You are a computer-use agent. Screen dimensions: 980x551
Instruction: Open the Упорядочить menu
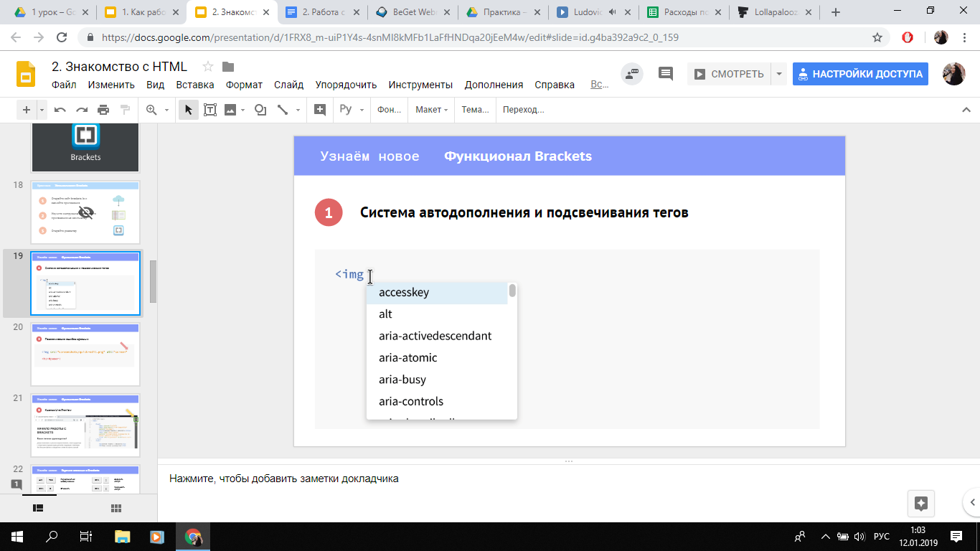coord(346,85)
